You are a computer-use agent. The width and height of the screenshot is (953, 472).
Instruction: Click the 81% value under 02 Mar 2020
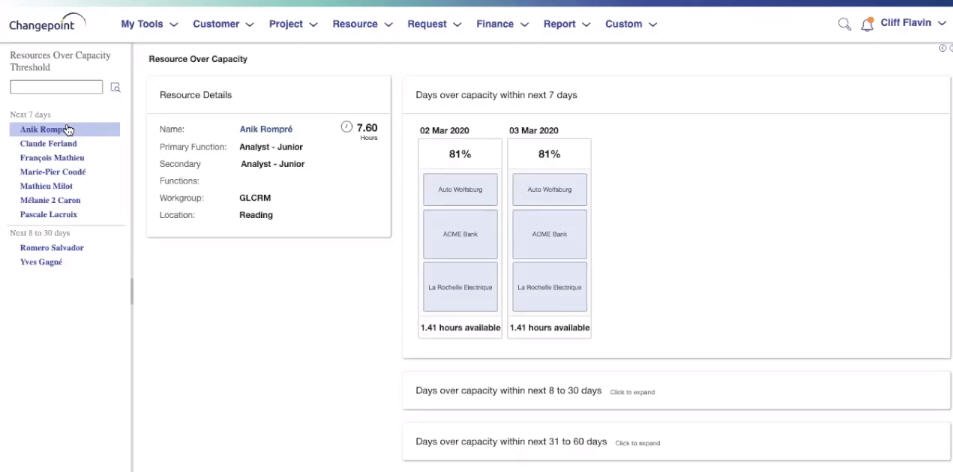[x=460, y=154]
